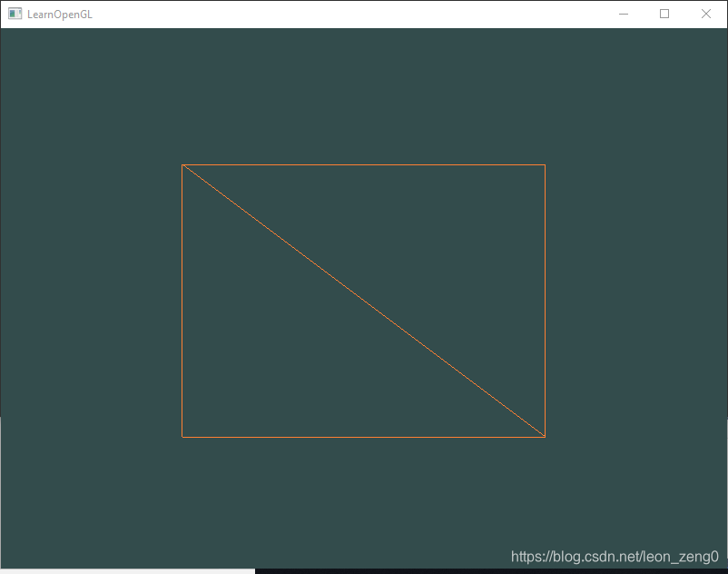Minimize the LearnOpenGL window
The height and width of the screenshot is (574, 728).
624,14
